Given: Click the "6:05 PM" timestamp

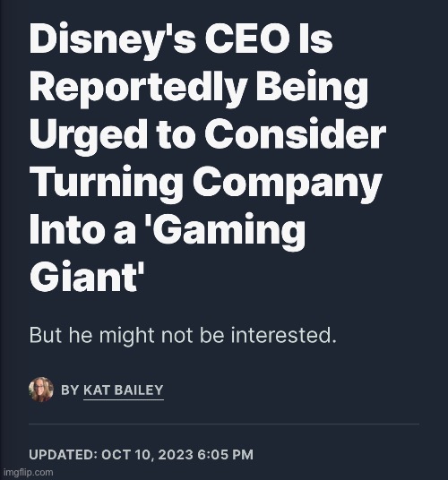Looking at the screenshot, I should coord(226,455).
